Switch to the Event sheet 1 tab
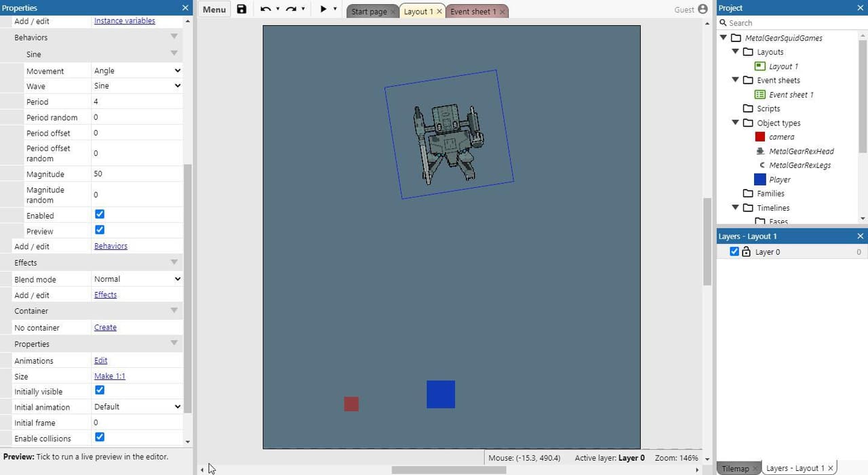 click(x=473, y=12)
